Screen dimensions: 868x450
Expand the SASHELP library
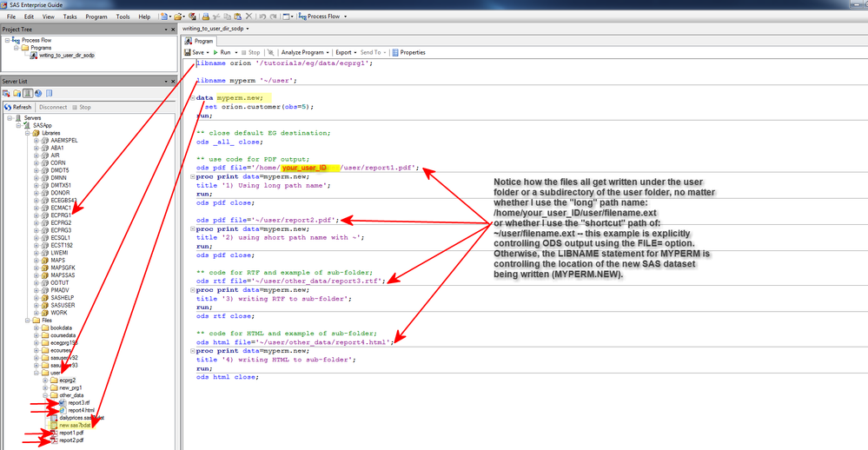(36, 298)
